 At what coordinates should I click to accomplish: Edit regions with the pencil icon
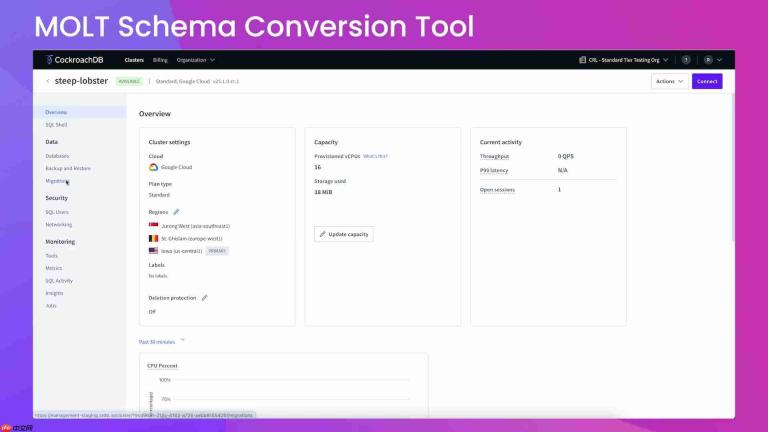pos(176,212)
